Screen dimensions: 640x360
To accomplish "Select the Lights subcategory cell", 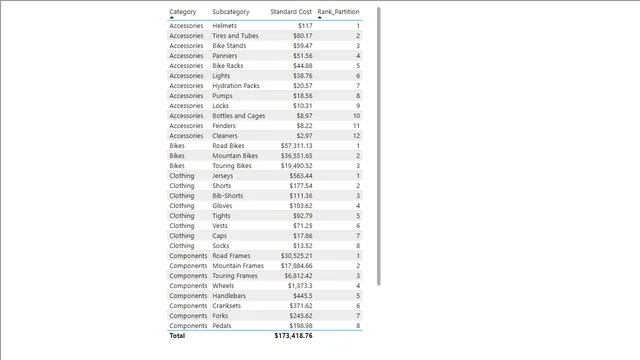I will coord(221,76).
